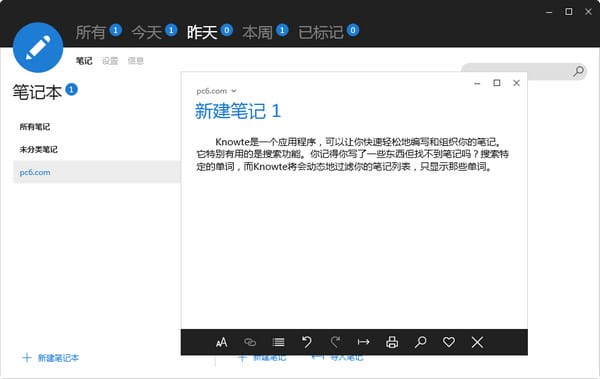
Task: Mark note as favorite with heart icon
Action: pyautogui.click(x=449, y=342)
